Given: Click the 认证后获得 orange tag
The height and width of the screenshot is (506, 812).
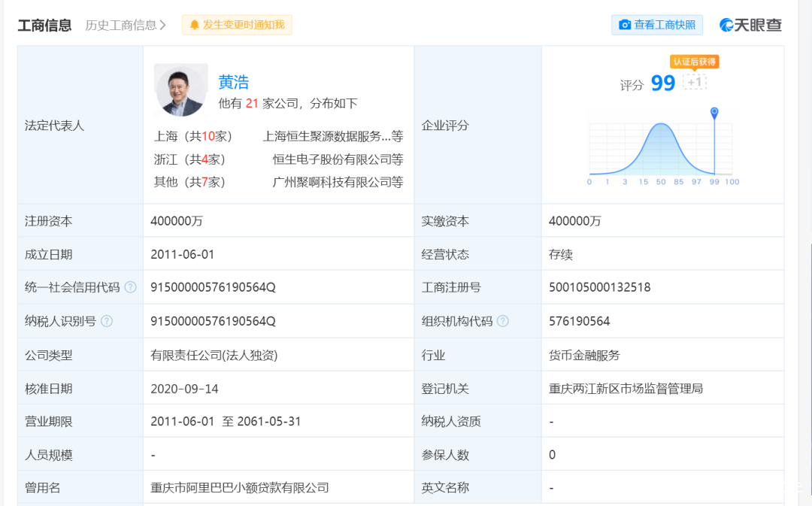Looking at the screenshot, I should [x=694, y=62].
